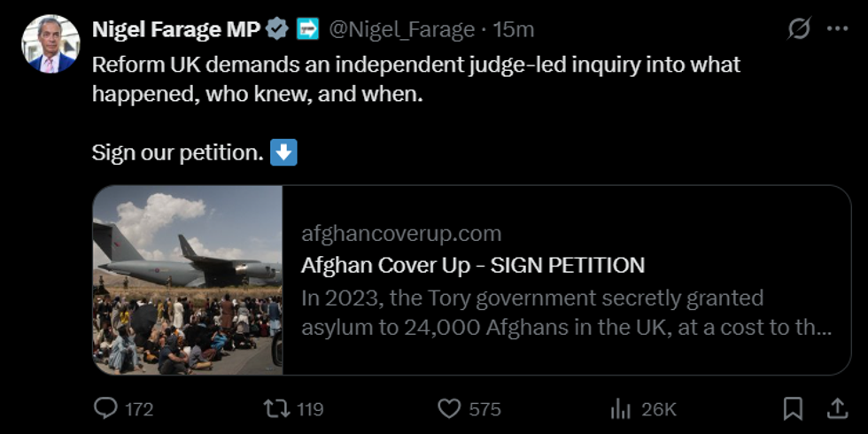Open the Afghan Cover Up - SIGN PETITION title
The width and height of the screenshot is (868, 434).
(473, 265)
